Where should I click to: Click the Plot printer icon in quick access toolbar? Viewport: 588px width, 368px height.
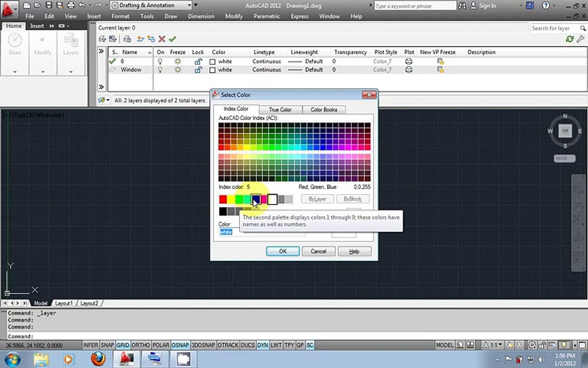click(71, 5)
